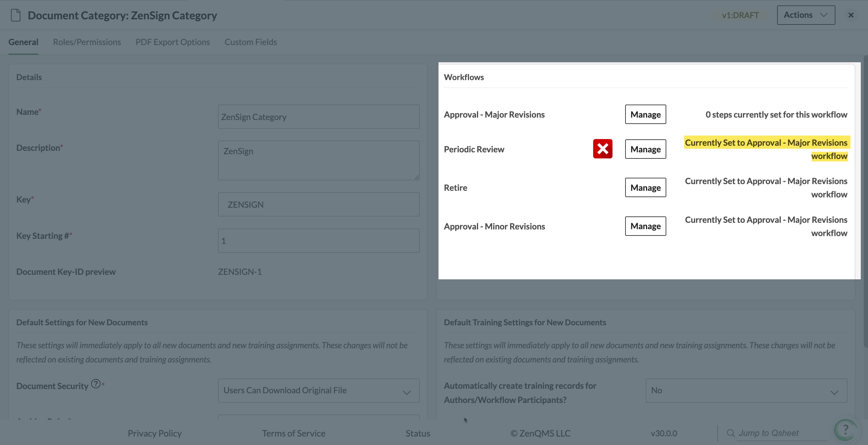Image resolution: width=868 pixels, height=445 pixels.
Task: Click the Default Training Settings for New Documents heading
Action: [525, 322]
